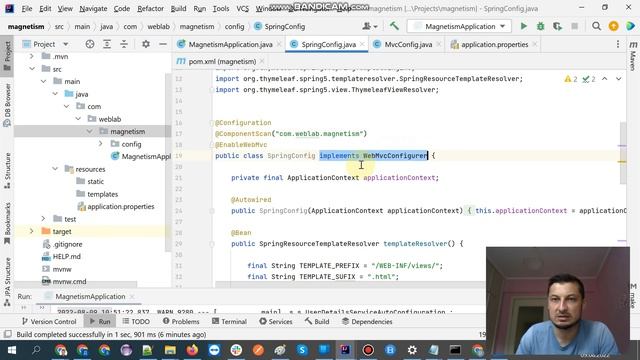640x360 pixels.
Task: Select application.properties in project tree
Action: pos(116,207)
